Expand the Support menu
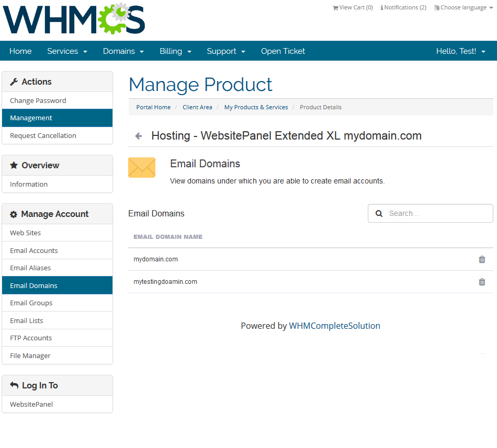This screenshot has height=448, width=497. [226, 51]
